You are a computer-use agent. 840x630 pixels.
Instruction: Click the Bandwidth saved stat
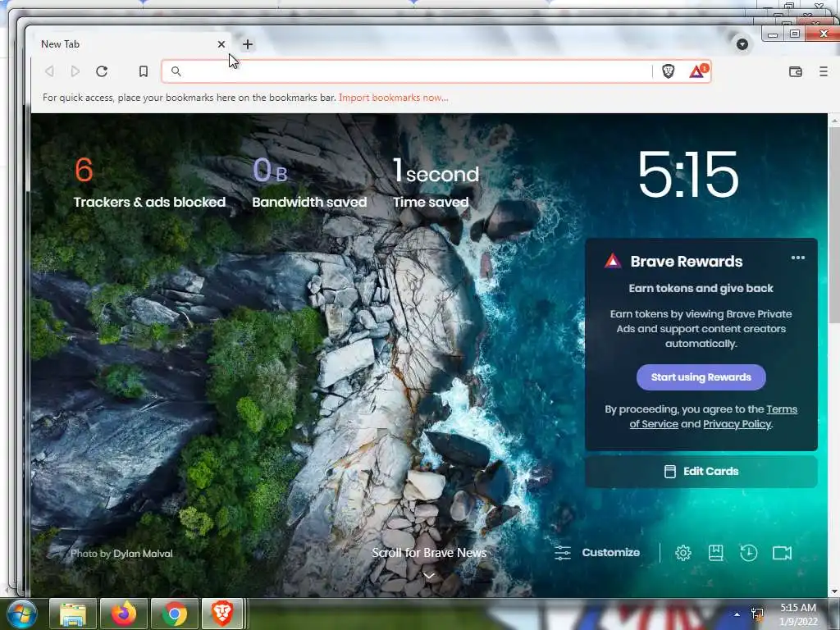click(309, 183)
